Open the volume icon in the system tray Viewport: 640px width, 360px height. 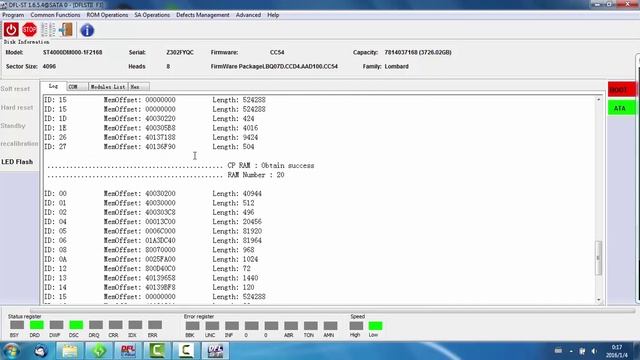click(x=595, y=351)
